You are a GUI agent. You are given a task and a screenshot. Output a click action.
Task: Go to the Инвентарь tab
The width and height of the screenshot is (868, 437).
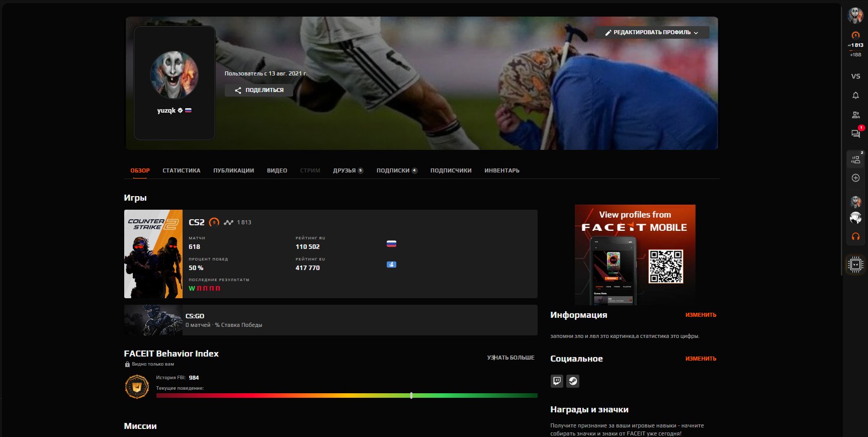[501, 170]
